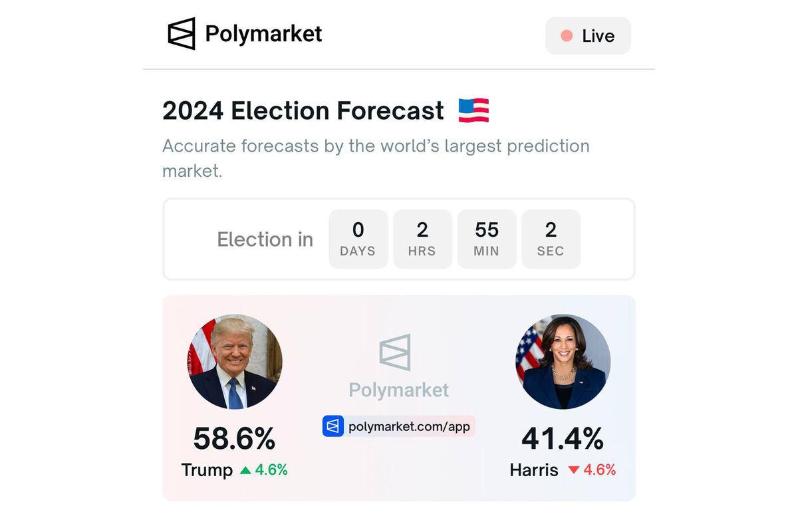798x532 pixels.
Task: Open Trump's circular profile photo
Action: [x=235, y=362]
